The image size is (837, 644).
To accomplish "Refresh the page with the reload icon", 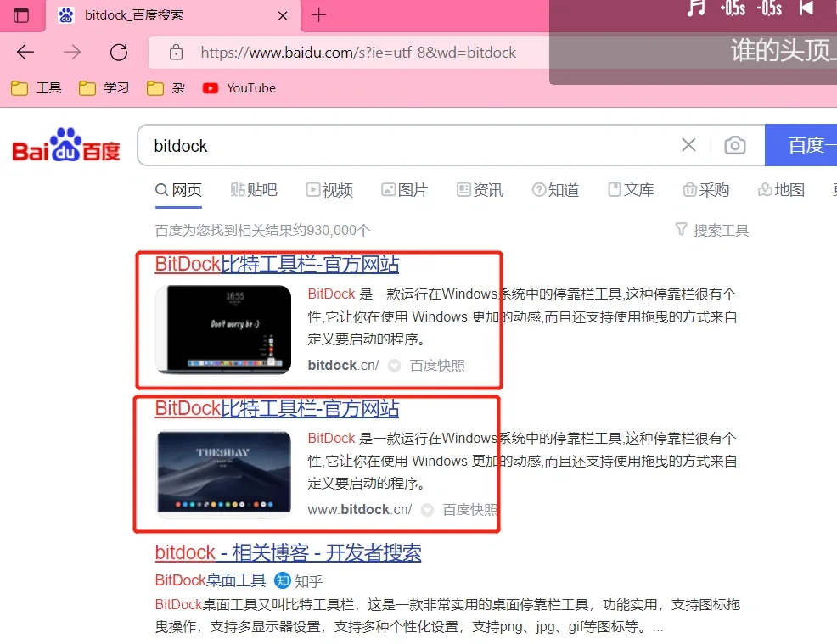I will click(x=119, y=52).
